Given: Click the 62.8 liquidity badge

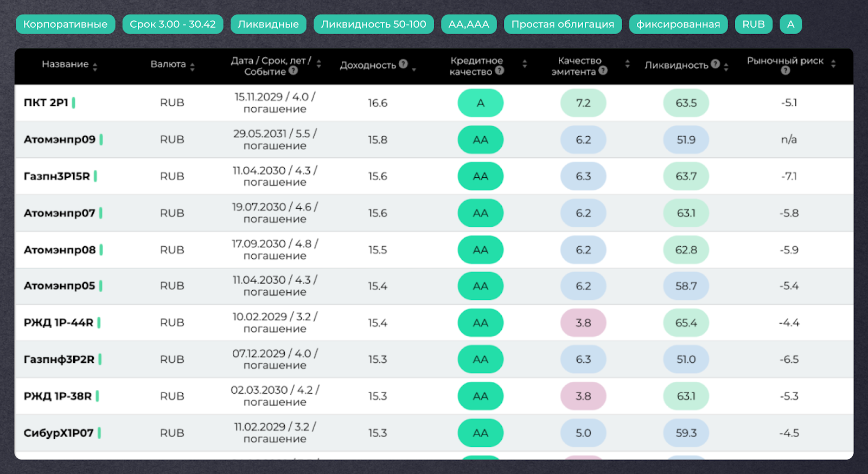Looking at the screenshot, I should [686, 250].
